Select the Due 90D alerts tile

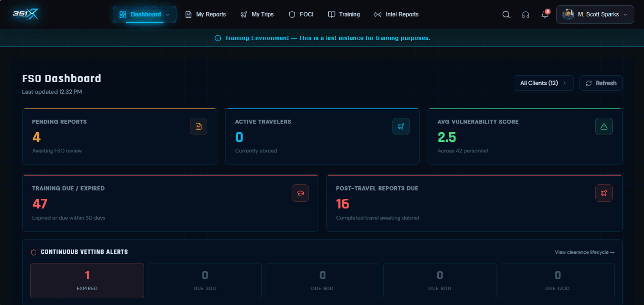pyautogui.click(x=440, y=280)
